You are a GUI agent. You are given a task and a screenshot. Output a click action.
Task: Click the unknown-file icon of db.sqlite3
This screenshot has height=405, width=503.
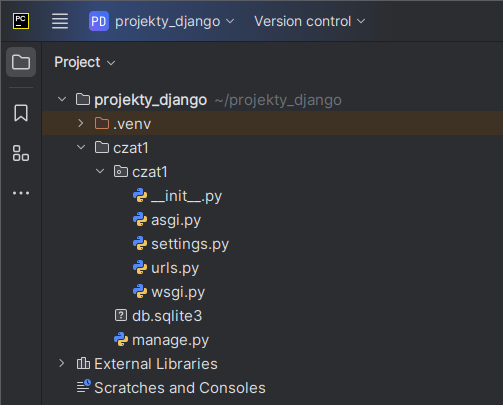tap(121, 315)
